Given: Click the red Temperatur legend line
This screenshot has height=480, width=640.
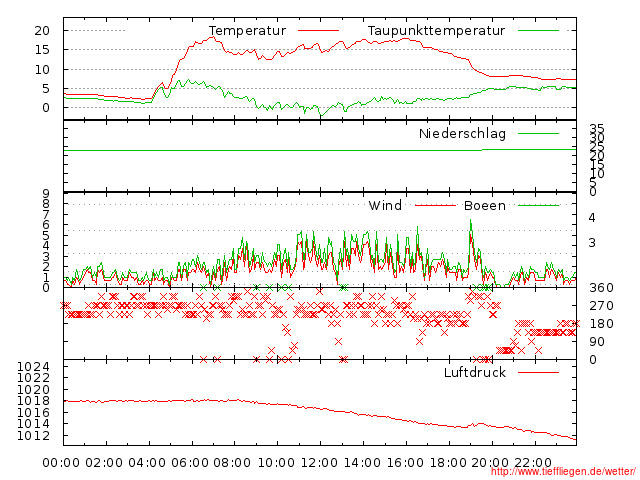Looking at the screenshot, I should (318, 31).
